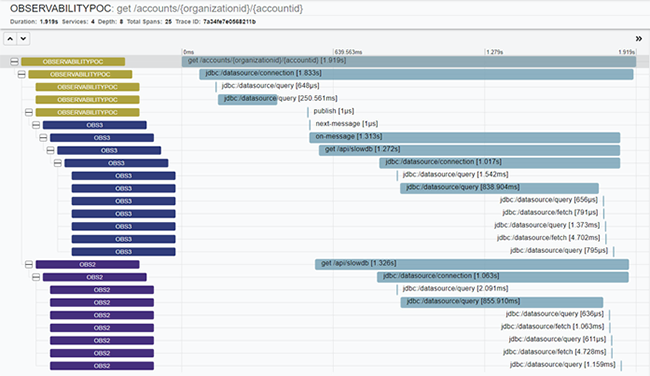Click the jdbc:/datasource/query [1.159ms] span label
The width and height of the screenshot is (650, 376).
click(563, 364)
